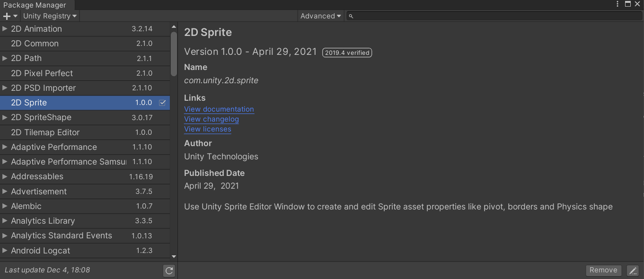Image resolution: width=644 pixels, height=279 pixels.
Task: Click version 3.7.5 of Advertisement
Action: click(x=144, y=192)
